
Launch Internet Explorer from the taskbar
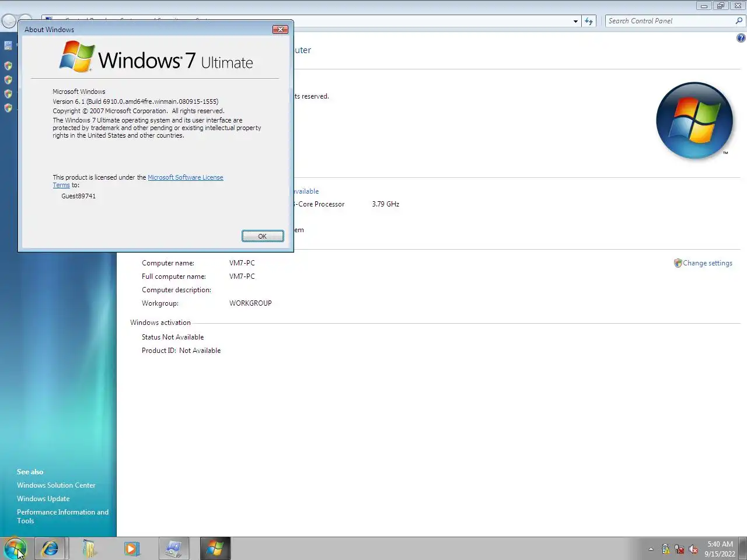point(50,548)
